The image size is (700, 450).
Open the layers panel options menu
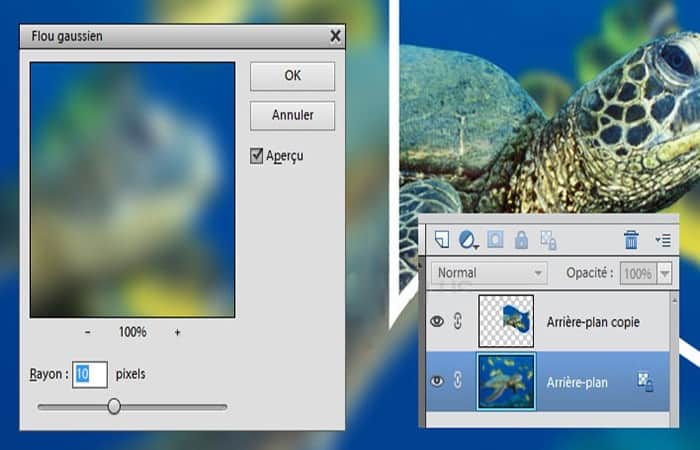663,240
